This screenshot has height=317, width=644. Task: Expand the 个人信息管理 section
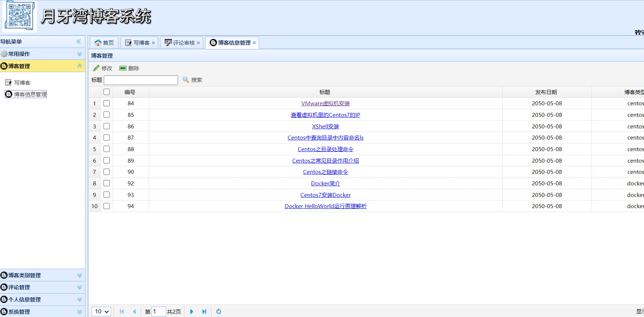coord(80,299)
